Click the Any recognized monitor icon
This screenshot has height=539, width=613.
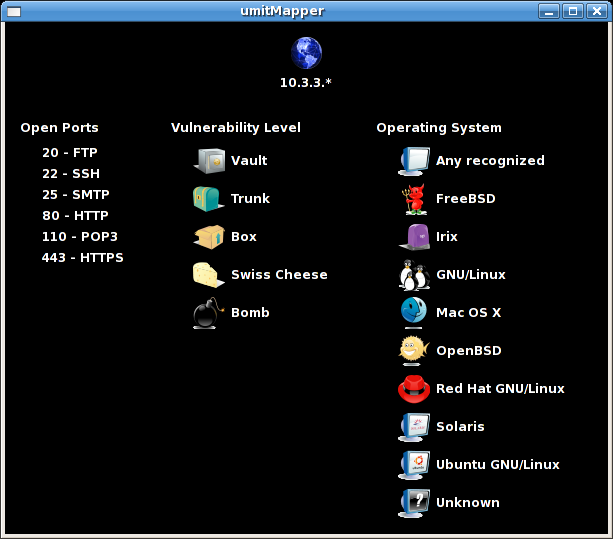(414, 161)
